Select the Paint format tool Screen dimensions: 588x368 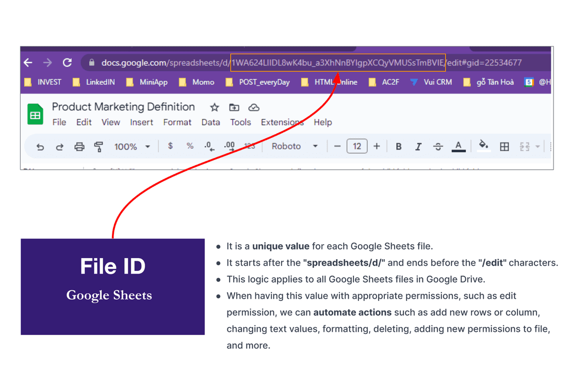point(98,146)
